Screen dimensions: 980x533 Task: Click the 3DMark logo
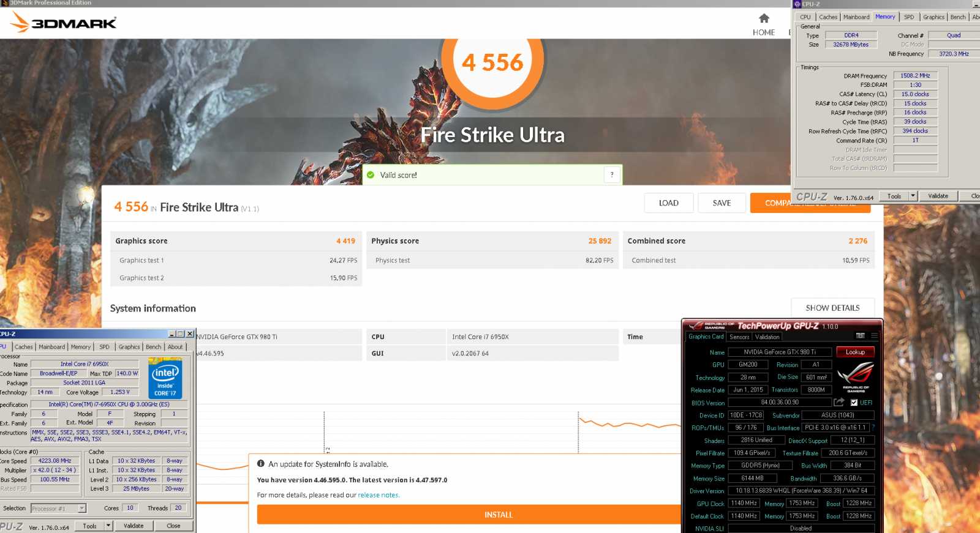64,23
